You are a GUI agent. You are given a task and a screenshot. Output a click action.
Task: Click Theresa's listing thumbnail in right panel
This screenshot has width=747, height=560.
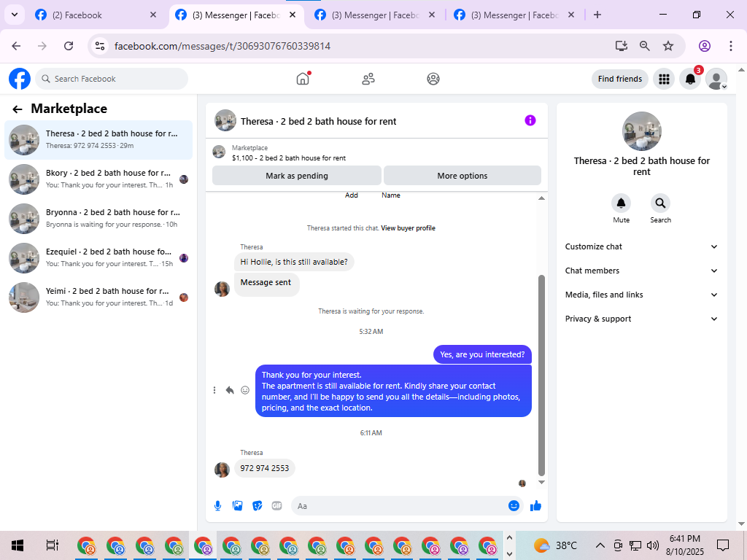[642, 131]
